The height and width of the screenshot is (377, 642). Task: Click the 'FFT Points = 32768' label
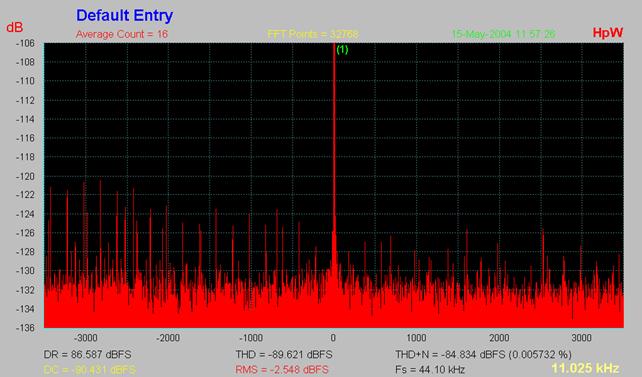click(313, 34)
